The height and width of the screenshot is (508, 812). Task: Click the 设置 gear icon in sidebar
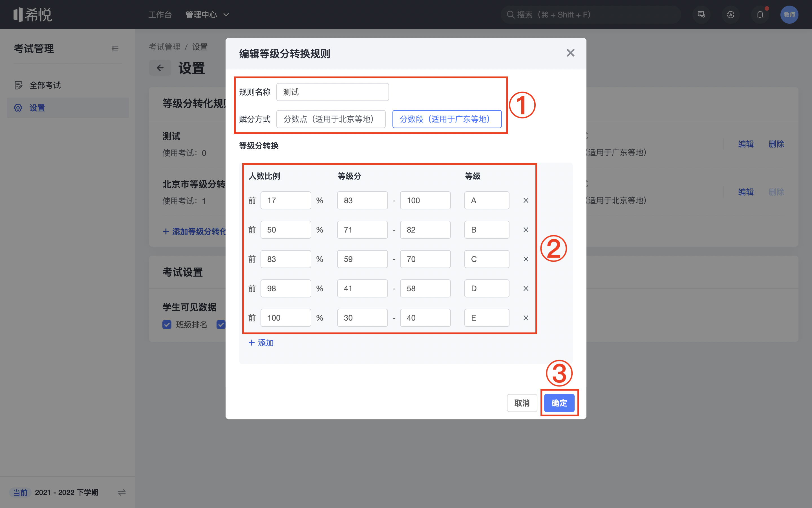18,108
